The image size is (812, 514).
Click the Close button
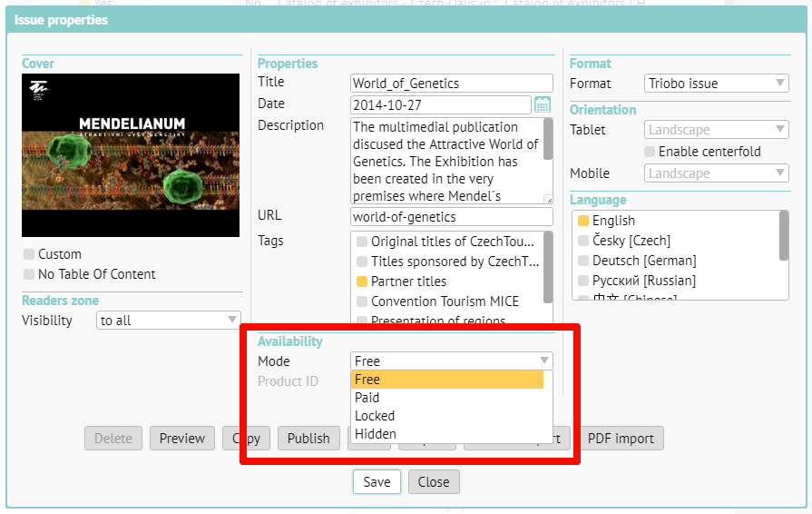(434, 482)
